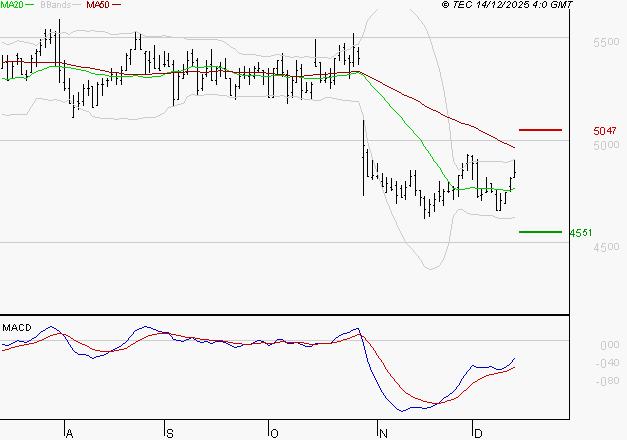Select the S month marker on timeline
Screen dimensions: 627x440
tap(168, 433)
